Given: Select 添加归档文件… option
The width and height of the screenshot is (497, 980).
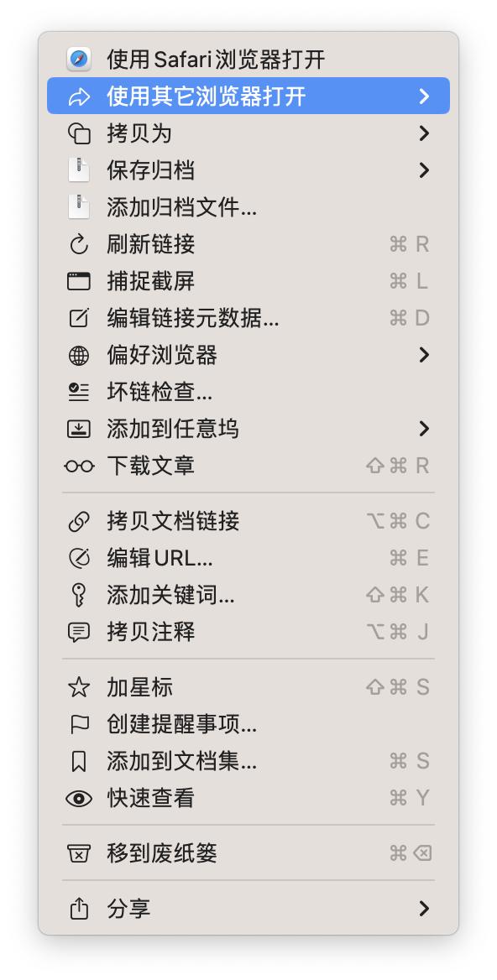Looking at the screenshot, I should (x=248, y=207).
